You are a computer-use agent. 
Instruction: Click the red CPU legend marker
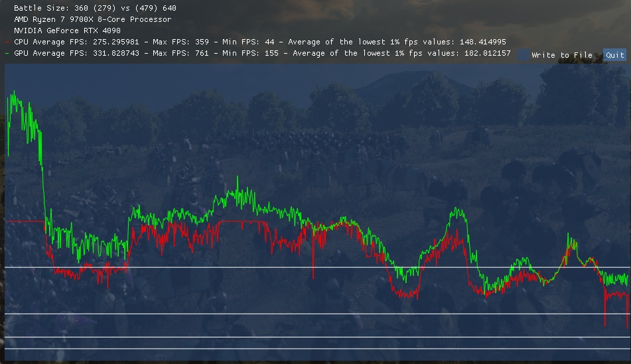pyautogui.click(x=7, y=42)
